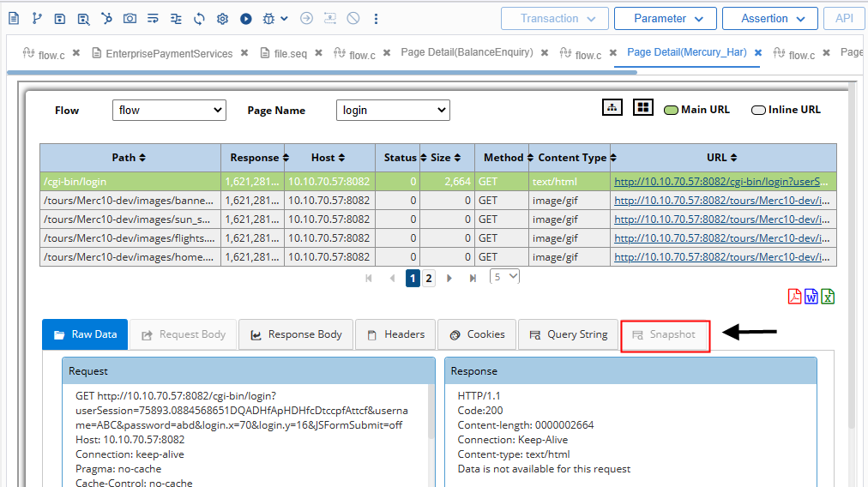Export the table as Word document
The height and width of the screenshot is (487, 868).
tap(811, 297)
